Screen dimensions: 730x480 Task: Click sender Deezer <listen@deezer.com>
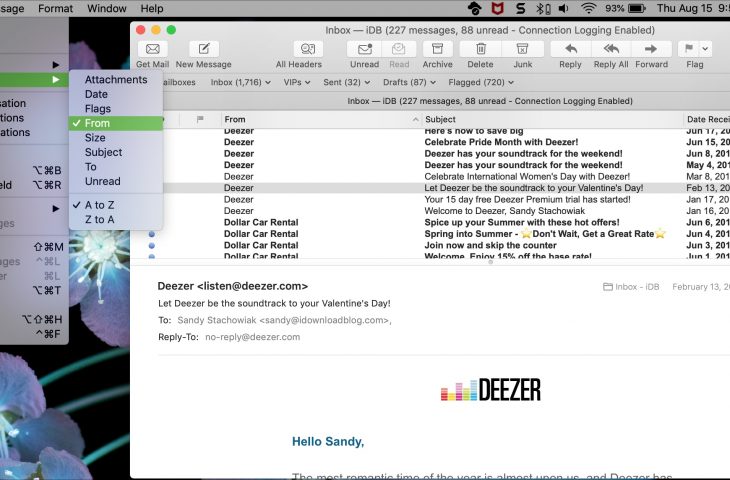click(232, 286)
